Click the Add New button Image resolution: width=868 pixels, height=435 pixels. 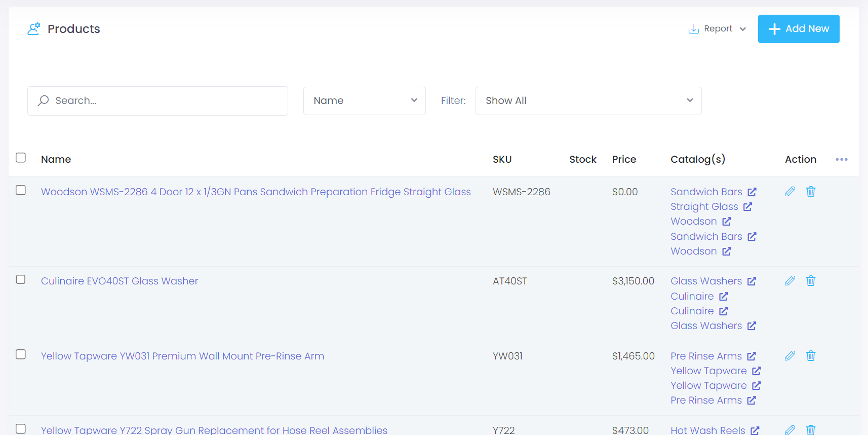click(x=799, y=29)
